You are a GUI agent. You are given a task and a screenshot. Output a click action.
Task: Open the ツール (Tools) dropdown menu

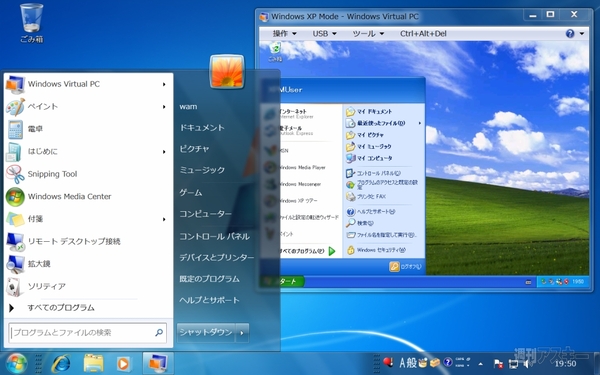368,34
